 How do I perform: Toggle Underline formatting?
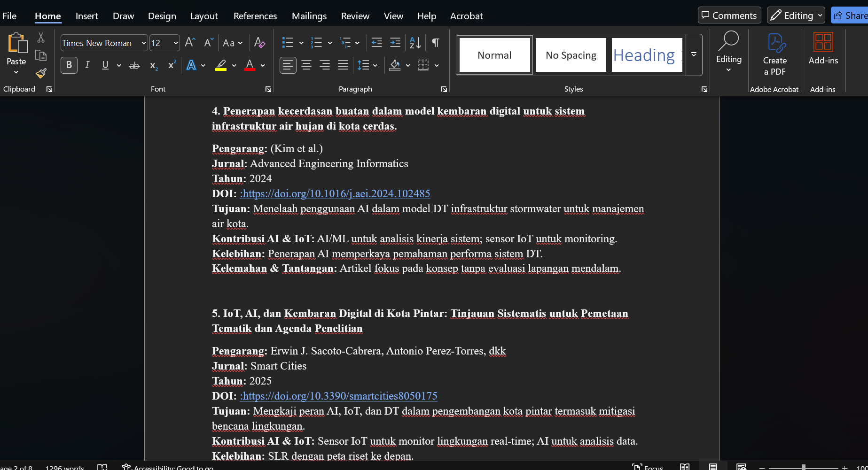[105, 65]
